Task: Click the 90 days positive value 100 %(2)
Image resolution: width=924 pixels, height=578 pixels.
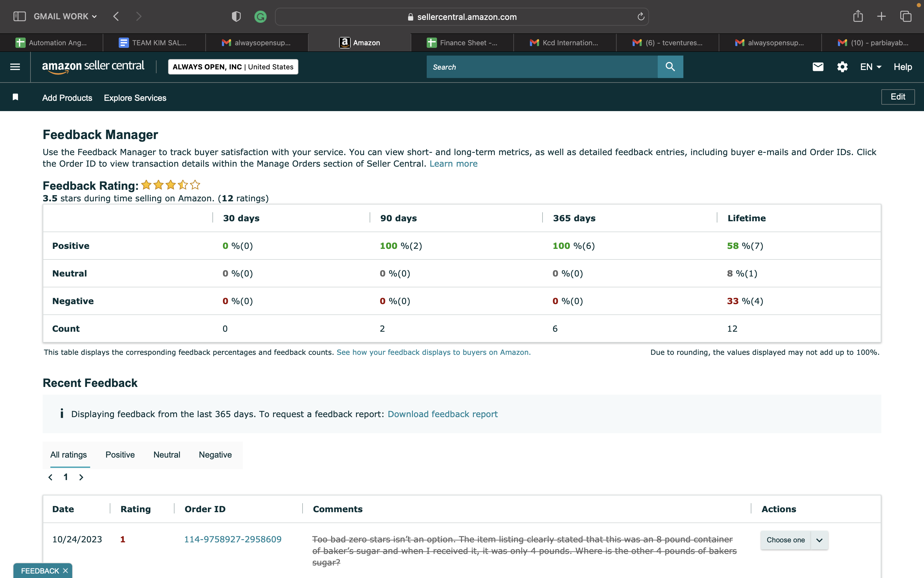Action: (401, 246)
